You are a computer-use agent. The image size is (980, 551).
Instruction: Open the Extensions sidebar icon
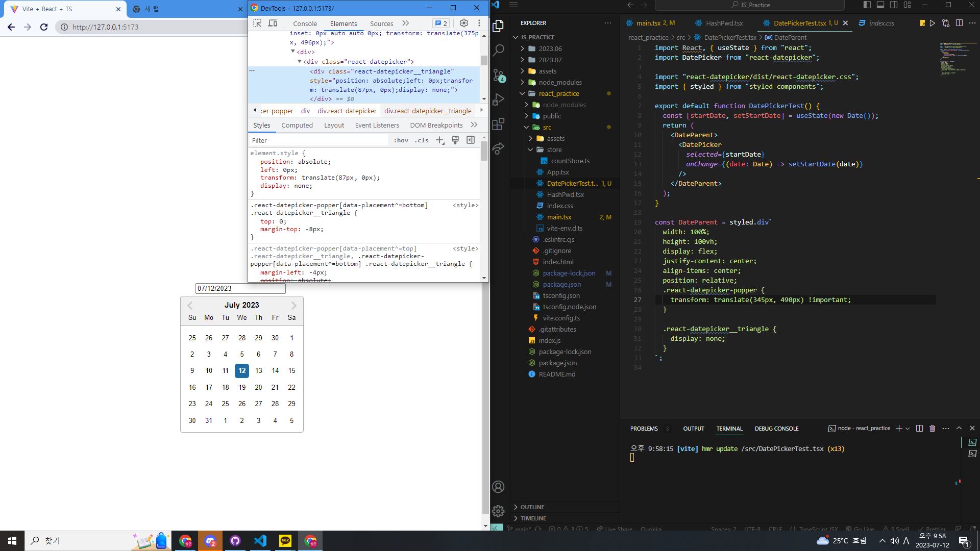pyautogui.click(x=499, y=124)
